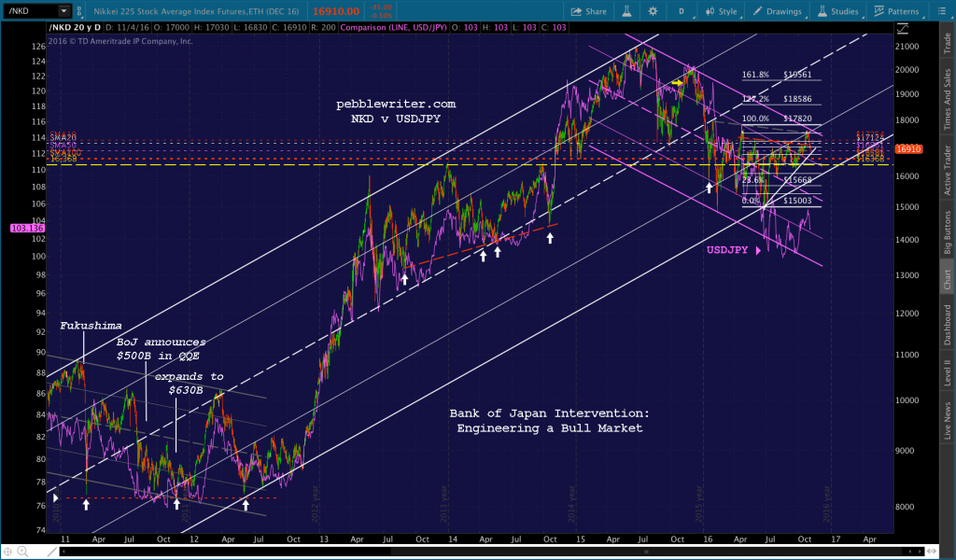Click the Bank of Japan Intervention note
This screenshot has height=560, width=956.
[x=549, y=420]
